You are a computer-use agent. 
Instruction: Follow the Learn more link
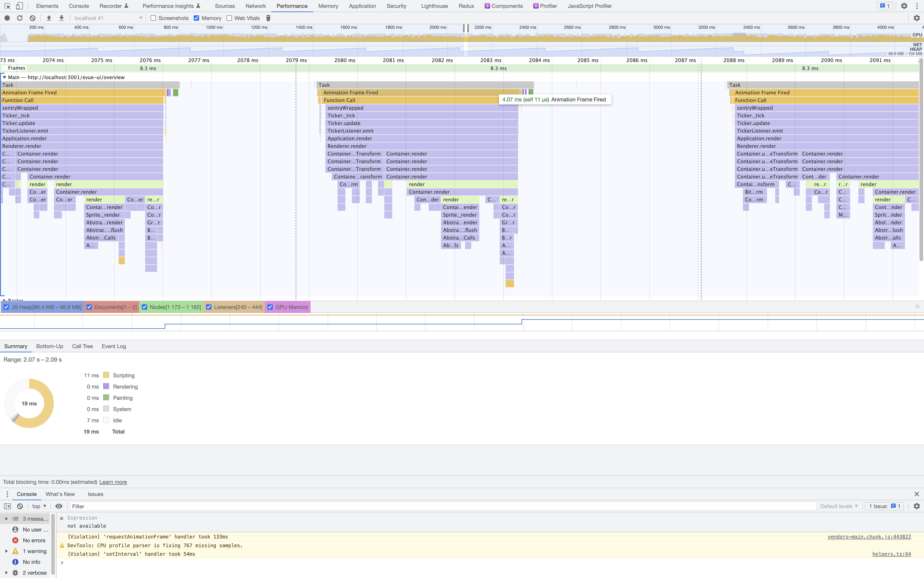(x=113, y=482)
